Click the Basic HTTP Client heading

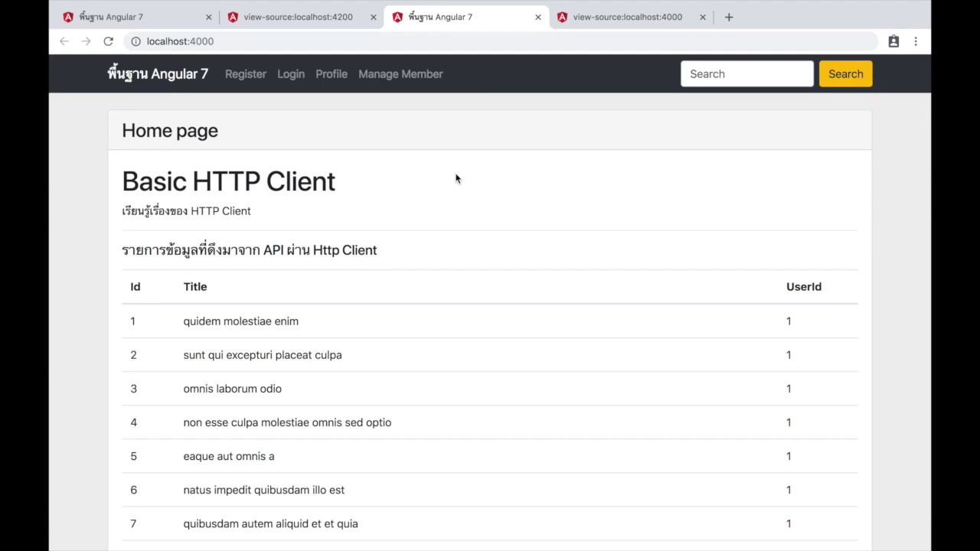click(x=228, y=181)
